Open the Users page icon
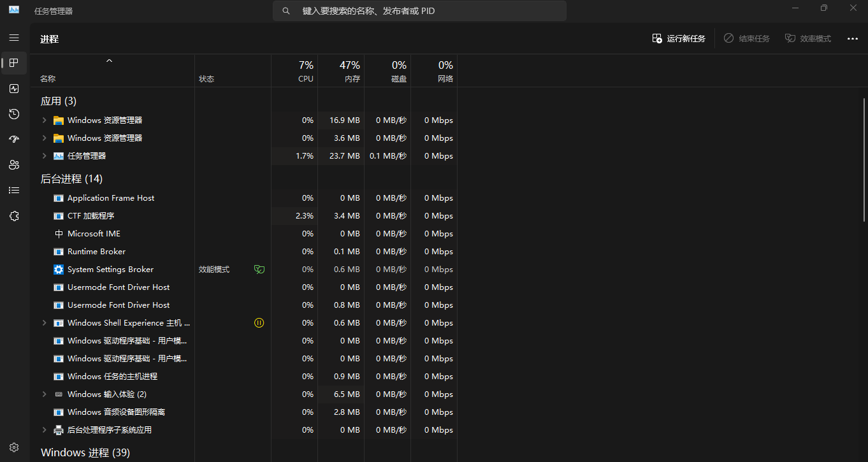The height and width of the screenshot is (462, 868). pos(14,165)
